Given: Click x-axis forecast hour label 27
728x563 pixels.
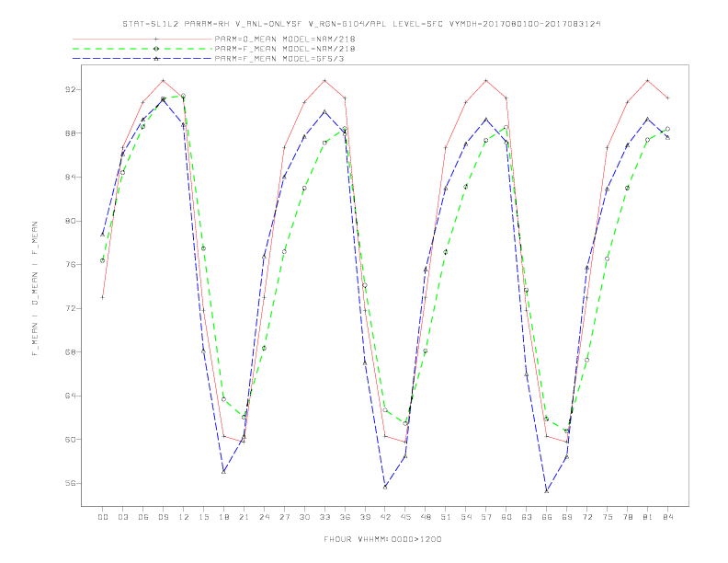Looking at the screenshot, I should [284, 517].
